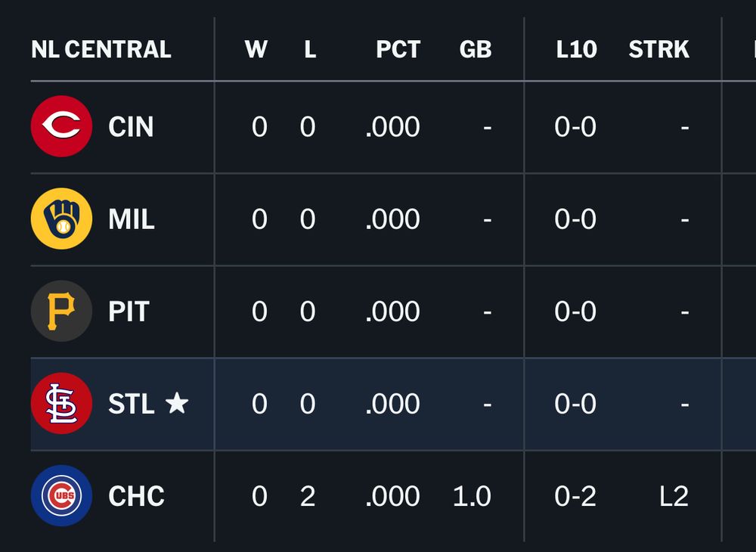Viewport: 756px width, 552px height.
Task: Click the Chicago Cubs logo
Action: pos(61,496)
